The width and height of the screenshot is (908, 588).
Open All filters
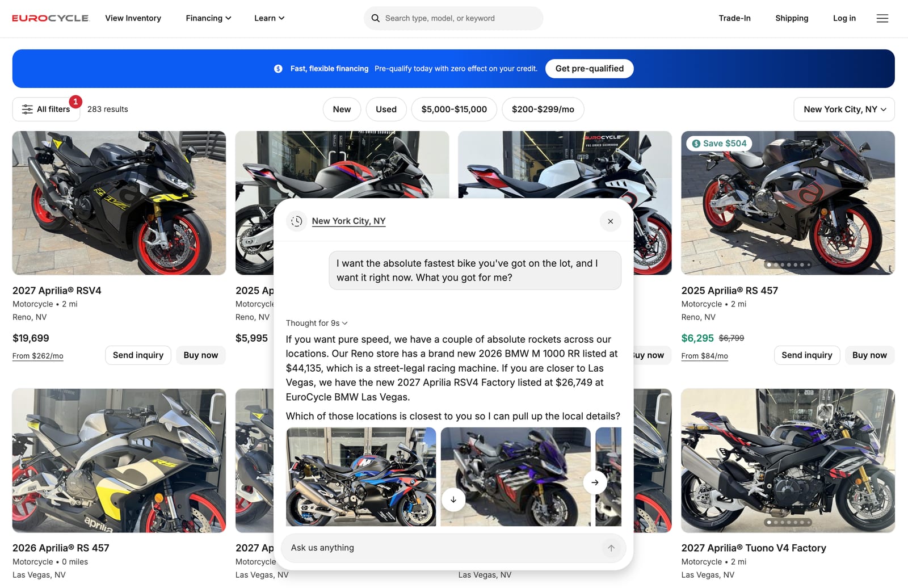pyautogui.click(x=46, y=110)
